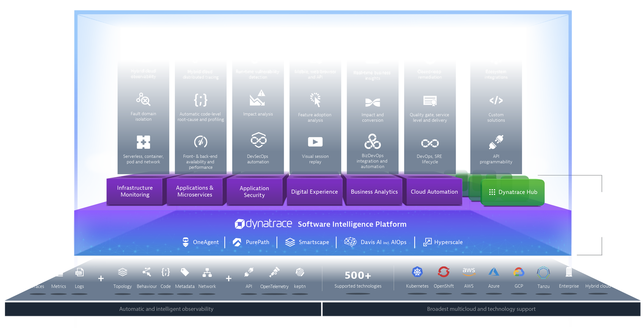
Task: Click the 'Software Intelligence Platform' title
Action: pos(352,224)
